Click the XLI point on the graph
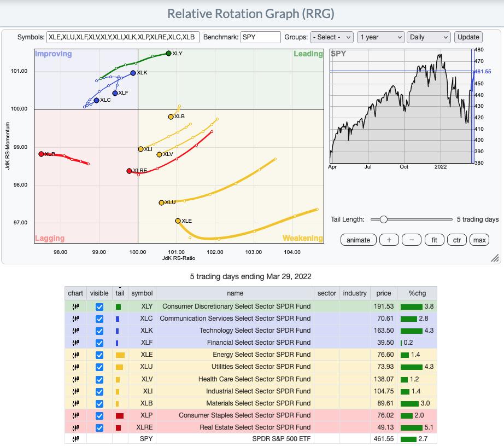The width and height of the screenshot is (504, 446). click(141, 149)
